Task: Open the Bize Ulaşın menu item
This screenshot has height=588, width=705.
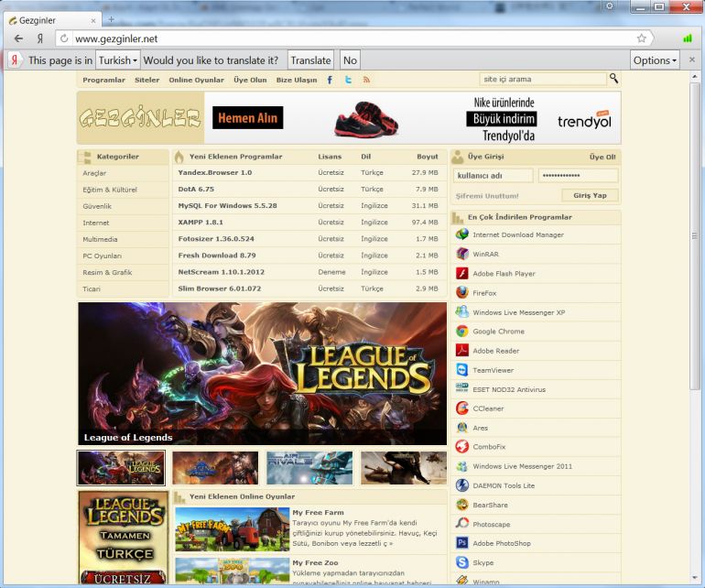Action: point(297,80)
